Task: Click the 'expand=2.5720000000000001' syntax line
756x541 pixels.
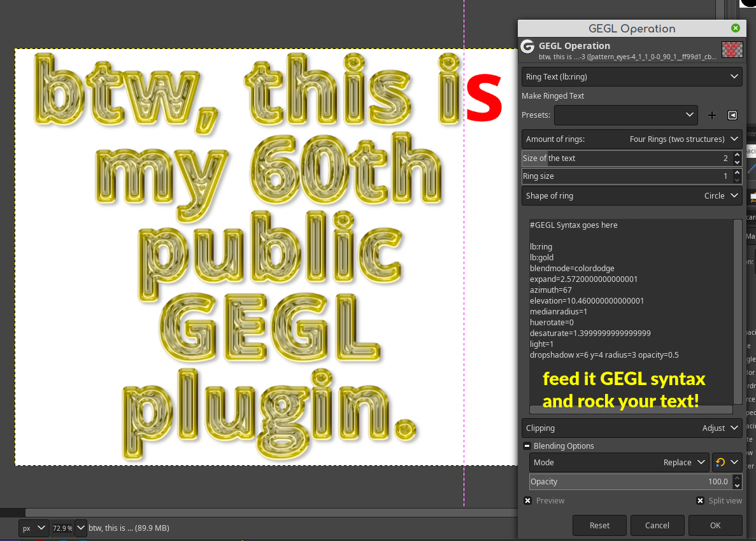Action: pos(583,279)
